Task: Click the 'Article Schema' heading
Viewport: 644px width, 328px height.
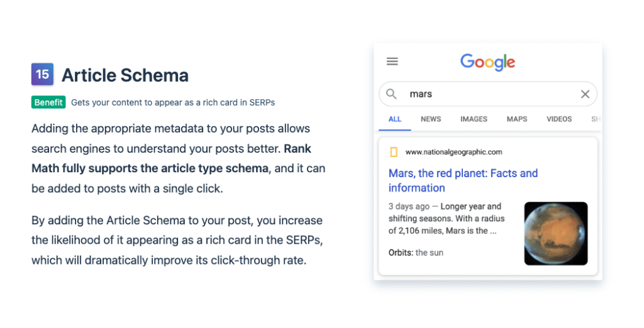Action: [x=125, y=75]
